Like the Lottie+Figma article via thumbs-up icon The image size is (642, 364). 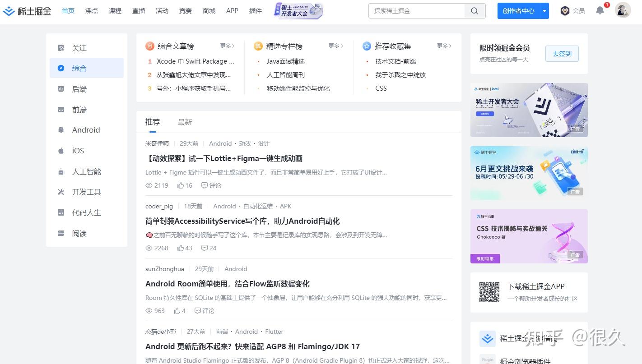point(181,185)
